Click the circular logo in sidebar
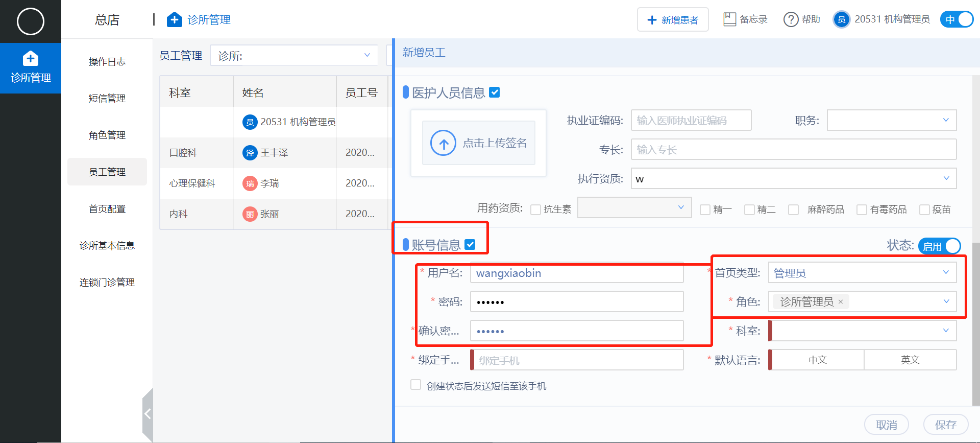Screen dimensions: 980x443 click(31, 21)
